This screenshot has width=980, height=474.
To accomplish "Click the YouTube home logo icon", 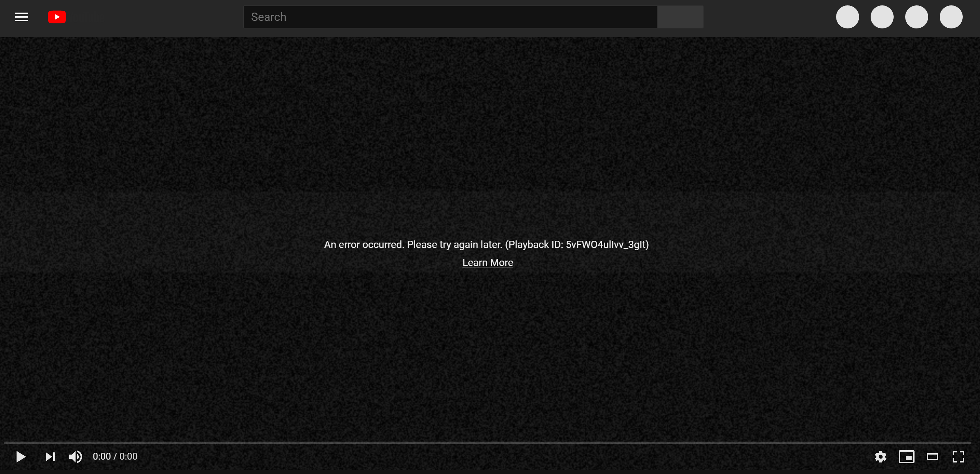I will [57, 17].
